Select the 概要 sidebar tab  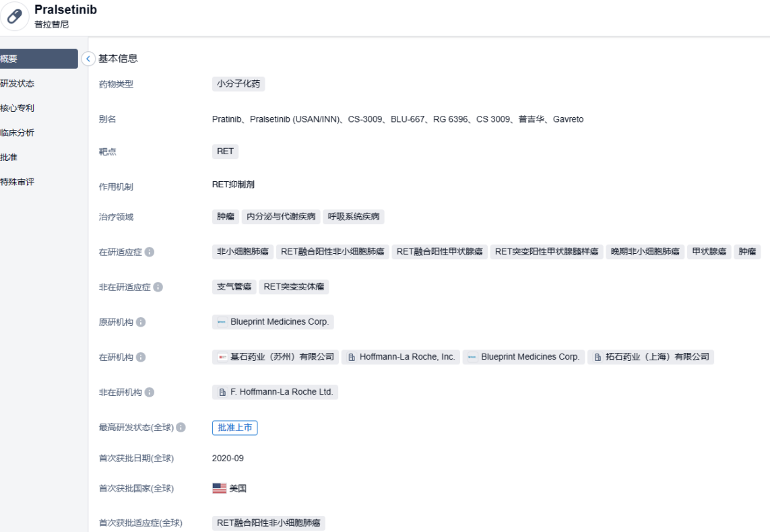click(37, 59)
